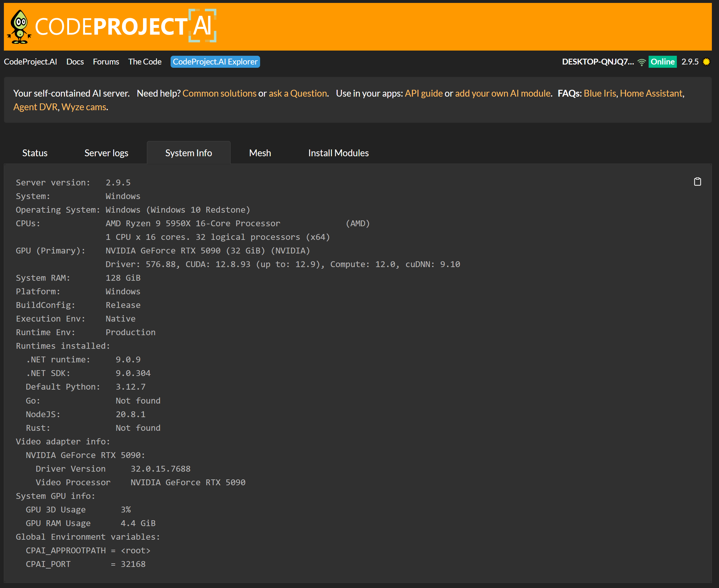
Task: Click the 32 logical processors line
Action: tap(218, 237)
